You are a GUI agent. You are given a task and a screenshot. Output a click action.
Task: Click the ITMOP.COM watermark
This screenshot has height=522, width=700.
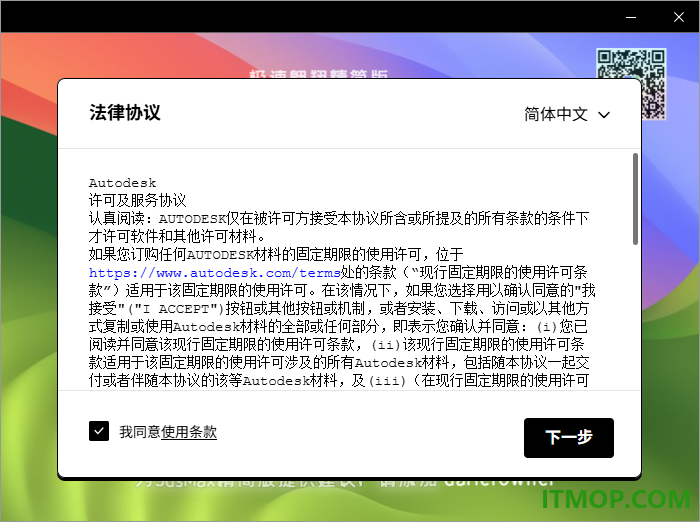point(616,499)
